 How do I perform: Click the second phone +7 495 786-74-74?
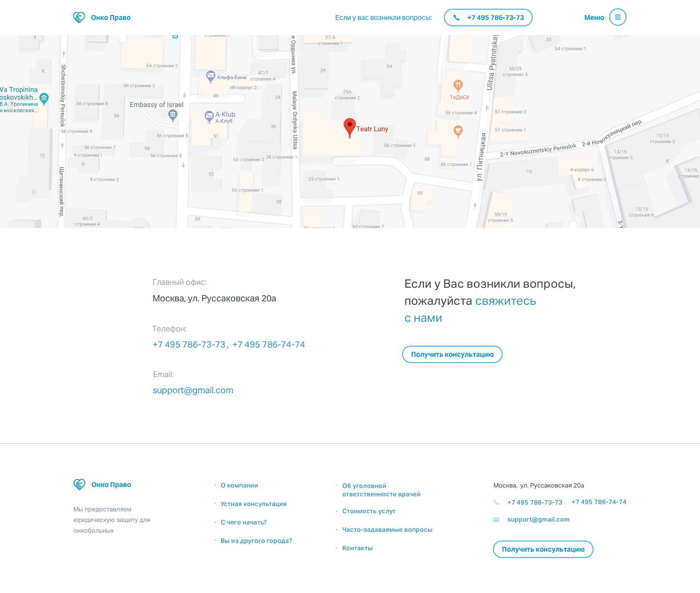tap(269, 345)
